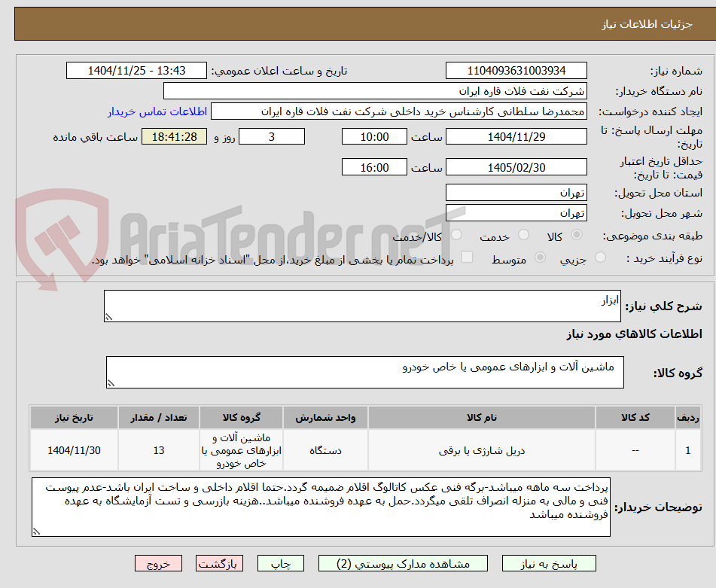The image size is (716, 588).
Task: Click the توضیحات خریدار textarea
Action: click(321, 507)
